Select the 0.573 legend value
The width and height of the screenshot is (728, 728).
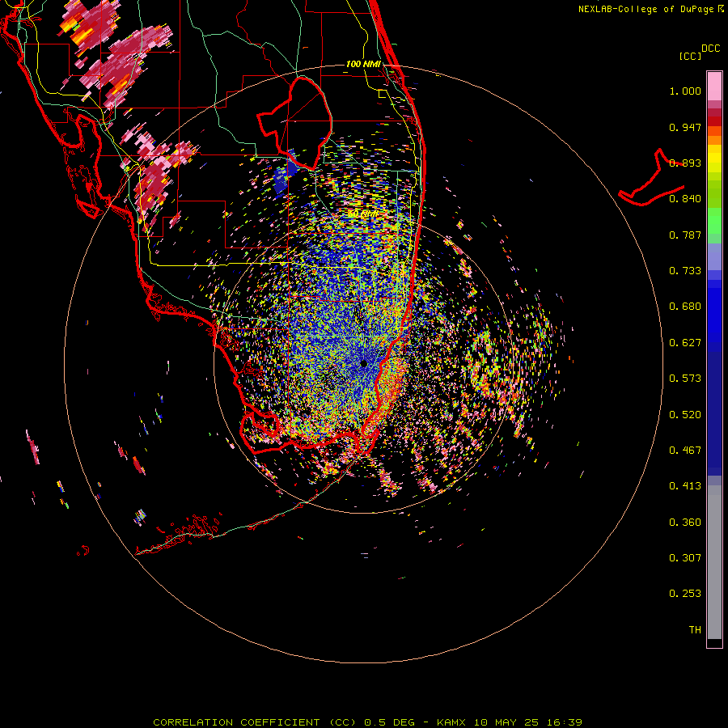[x=685, y=379]
